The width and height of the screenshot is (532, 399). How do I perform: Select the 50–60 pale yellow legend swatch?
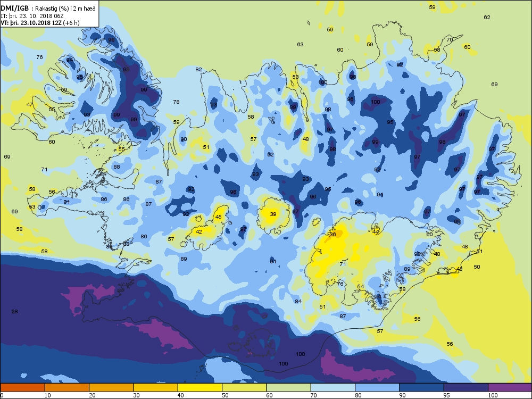click(244, 387)
